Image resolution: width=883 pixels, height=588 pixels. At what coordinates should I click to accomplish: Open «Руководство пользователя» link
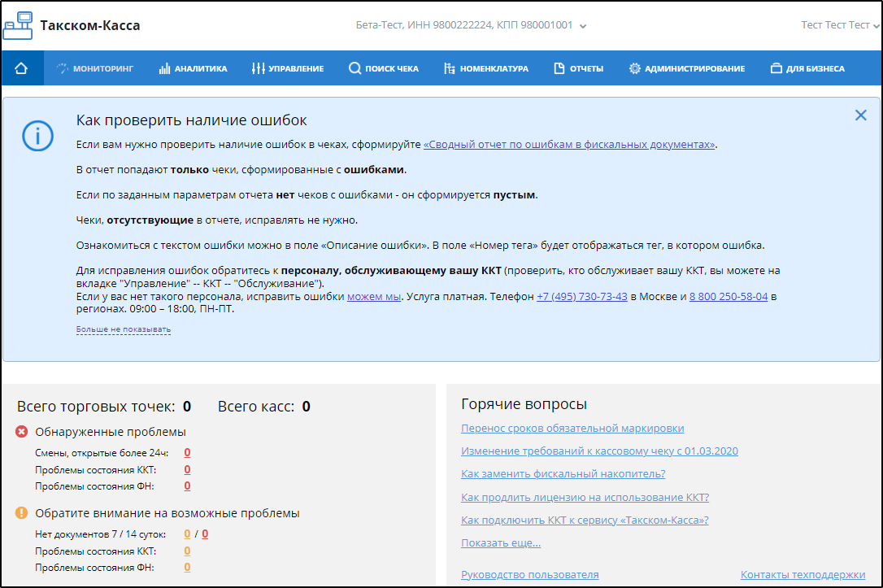(x=530, y=574)
